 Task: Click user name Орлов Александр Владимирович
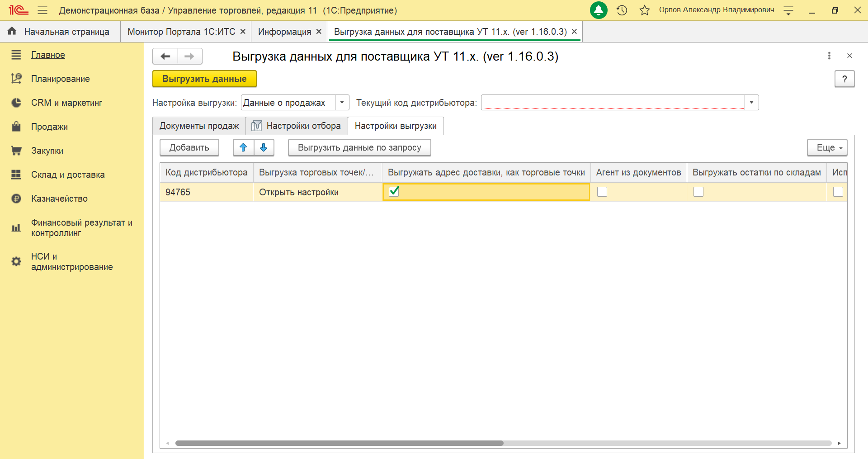coord(717,10)
